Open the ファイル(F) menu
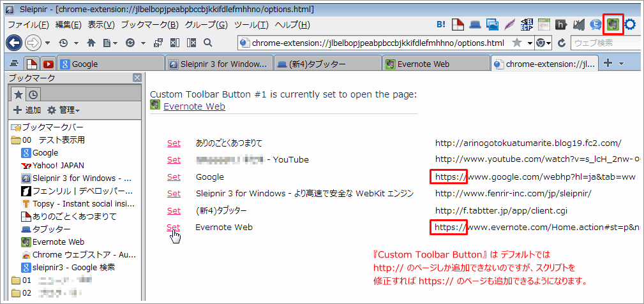Viewport: 644px width, 304px height. click(28, 25)
